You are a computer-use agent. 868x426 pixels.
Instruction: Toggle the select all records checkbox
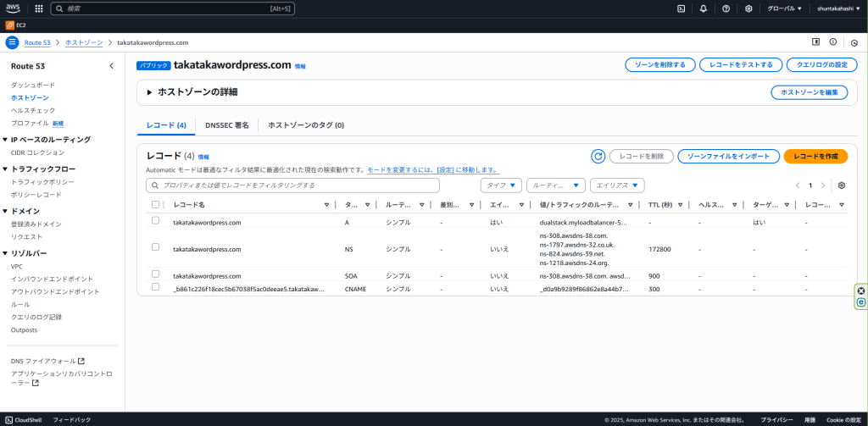pos(156,205)
